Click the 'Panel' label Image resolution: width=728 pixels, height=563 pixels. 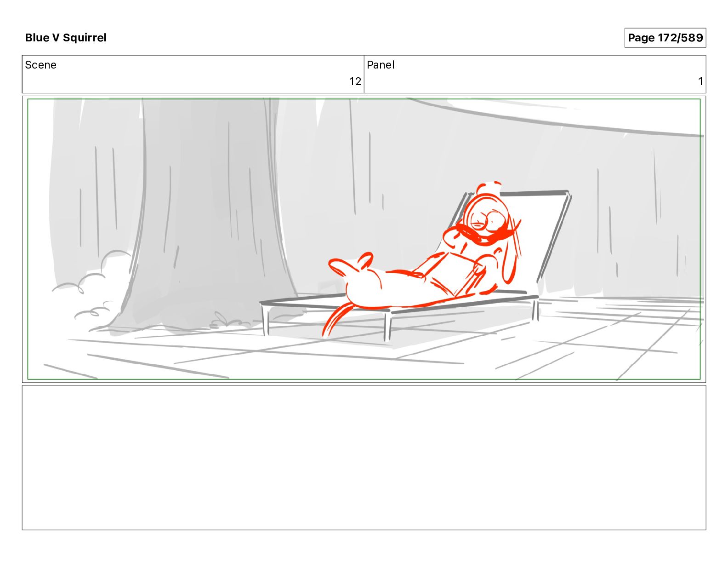381,65
